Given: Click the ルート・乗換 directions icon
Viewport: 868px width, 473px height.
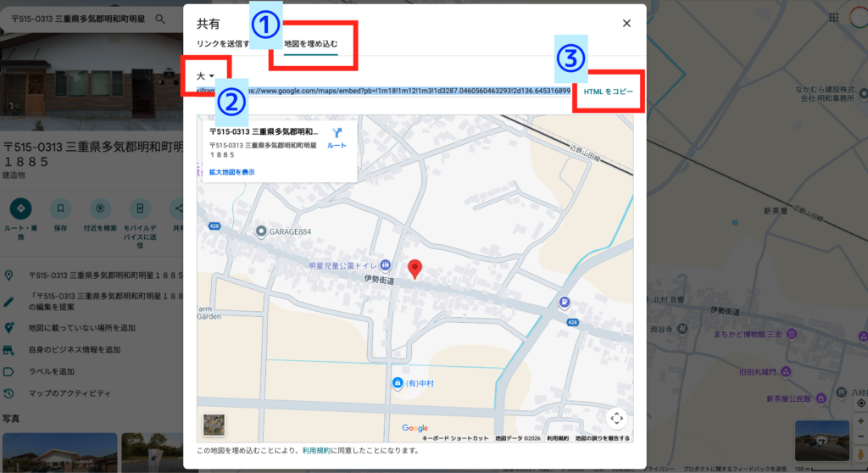Looking at the screenshot, I should pos(20,208).
